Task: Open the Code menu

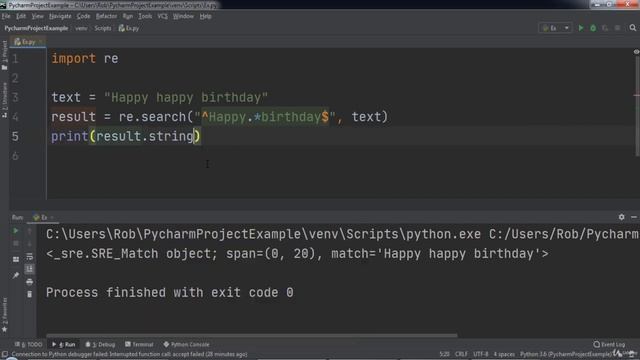Action: [x=83, y=16]
